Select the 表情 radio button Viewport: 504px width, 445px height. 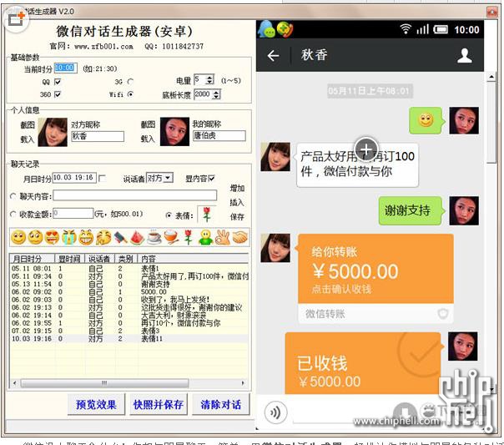pyautogui.click(x=168, y=215)
